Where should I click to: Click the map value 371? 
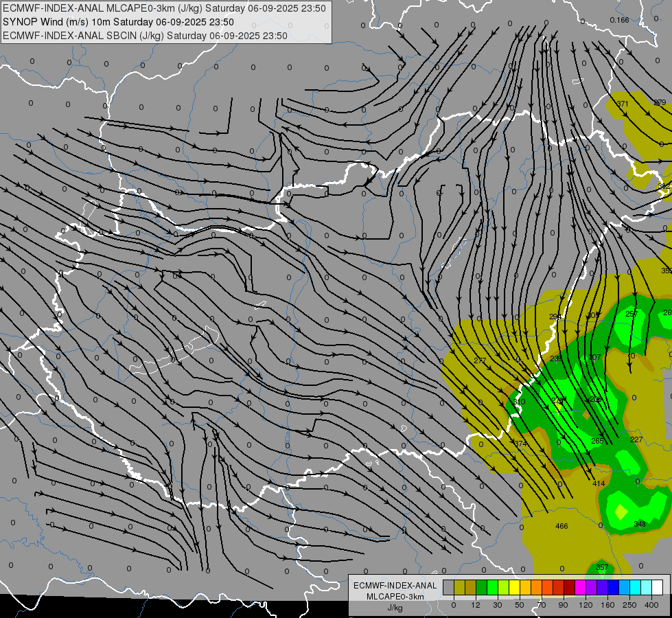(x=623, y=104)
